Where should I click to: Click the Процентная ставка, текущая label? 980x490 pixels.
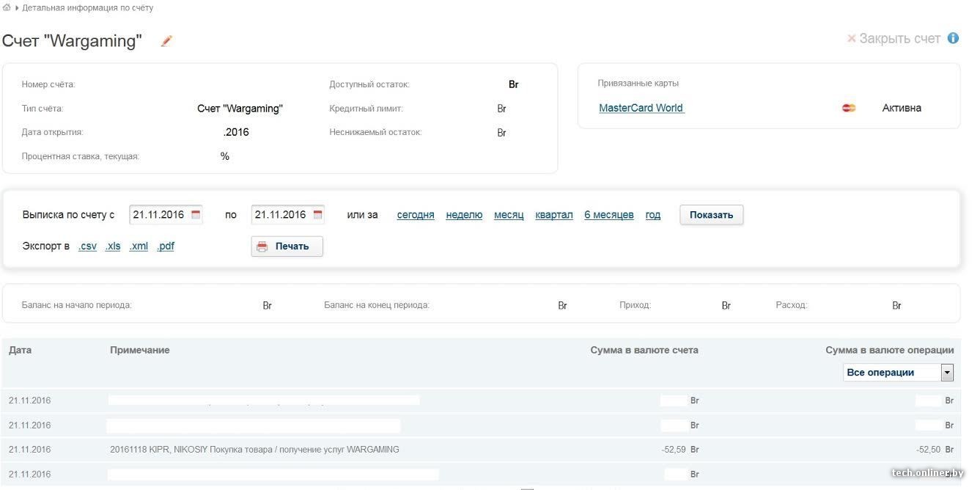(81, 156)
